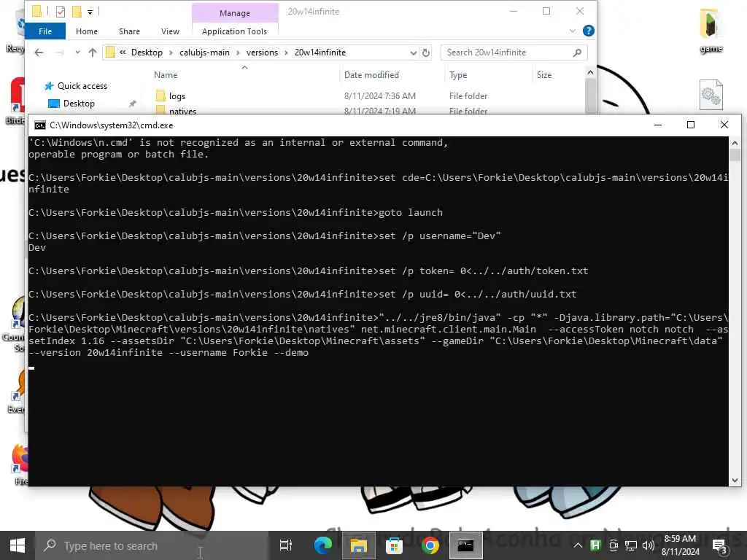Viewport: 747px width, 560px height.
Task: Open the taskbar clock and calendar
Action: click(x=681, y=545)
